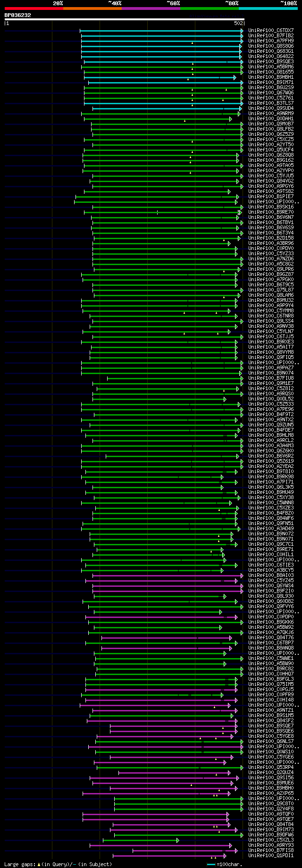
Task: Select hit UniRef100_A2YT50
Action: [x=271, y=144]
